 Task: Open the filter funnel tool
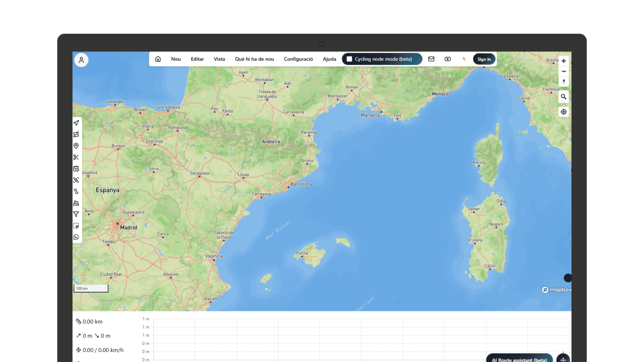(76, 214)
